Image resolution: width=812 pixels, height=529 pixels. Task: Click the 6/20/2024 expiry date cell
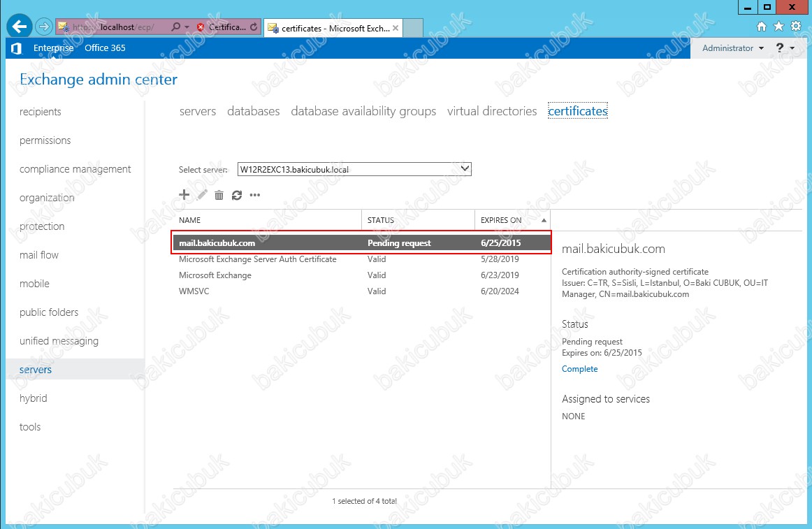point(500,291)
